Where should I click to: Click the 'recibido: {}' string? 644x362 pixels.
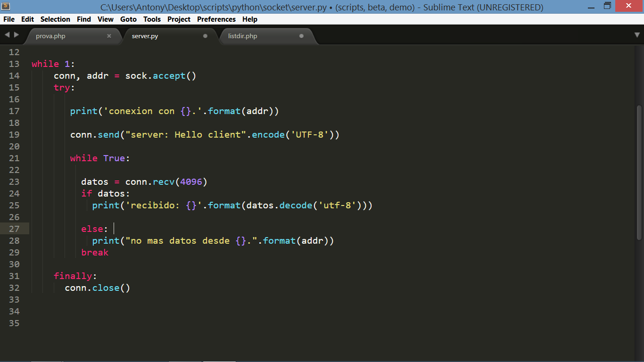point(164,206)
